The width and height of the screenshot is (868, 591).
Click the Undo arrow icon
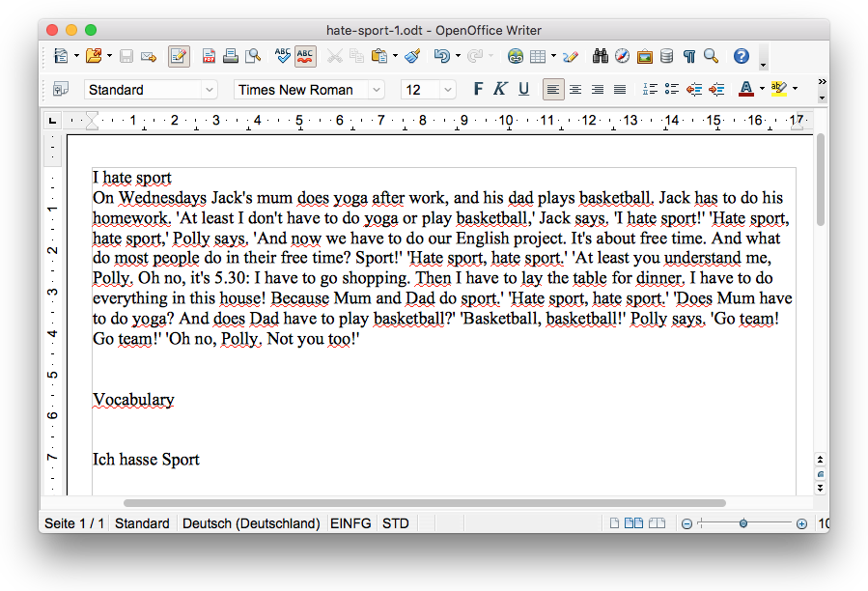(442, 56)
